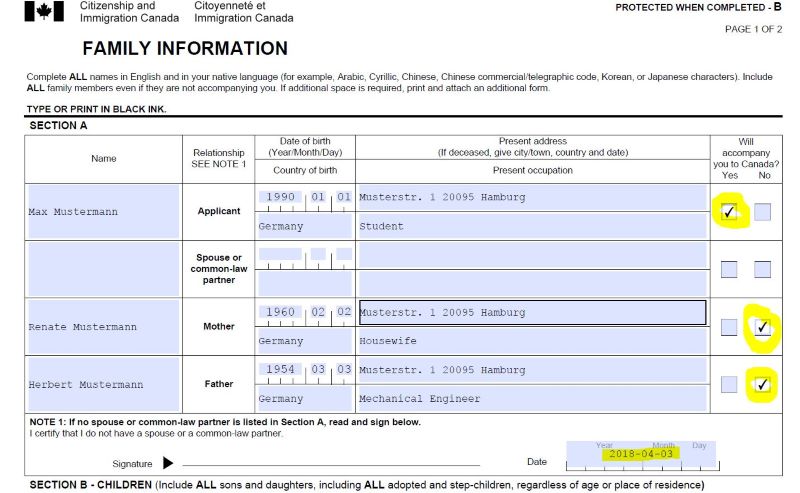Click the Signature arrow marker

point(168,463)
